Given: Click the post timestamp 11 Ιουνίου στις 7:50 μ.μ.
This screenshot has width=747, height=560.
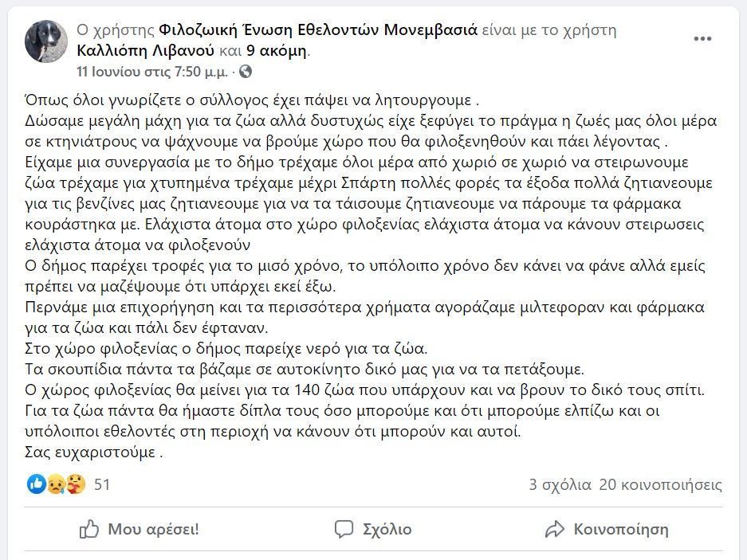Looking at the screenshot, I should [x=152, y=72].
